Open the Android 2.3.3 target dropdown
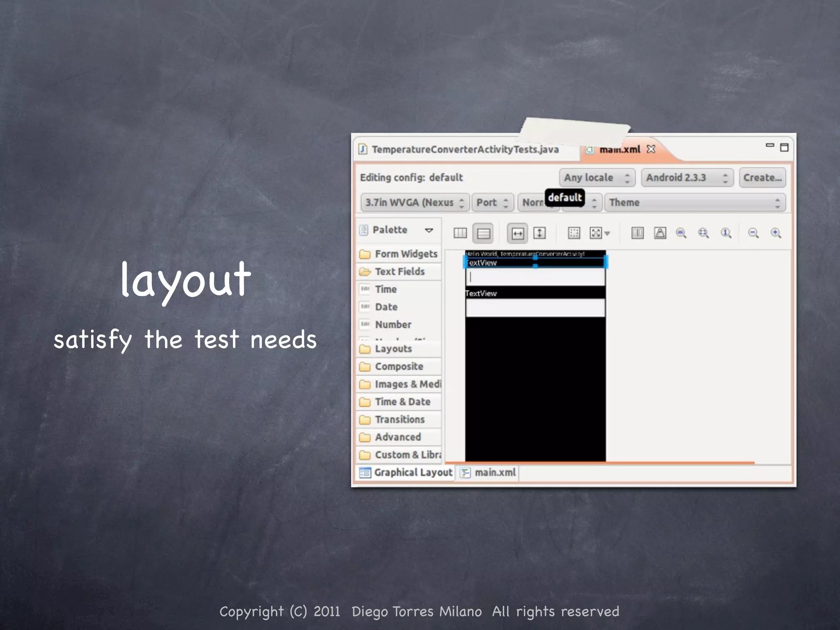 click(x=687, y=178)
